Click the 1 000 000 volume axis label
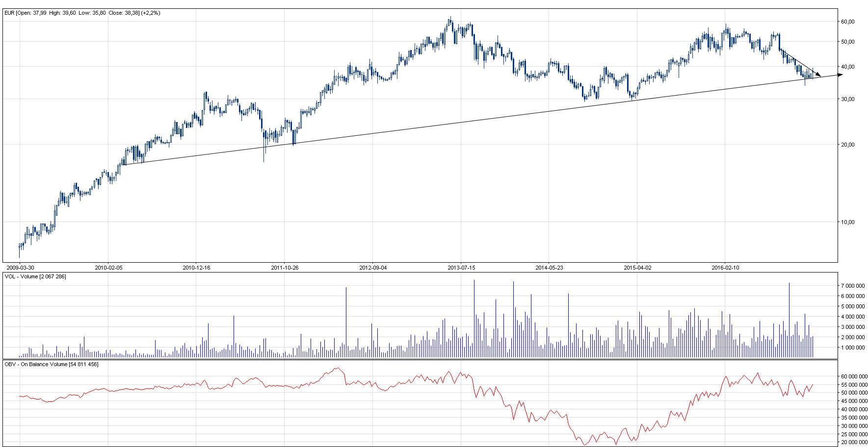868x447 pixels. [852, 348]
